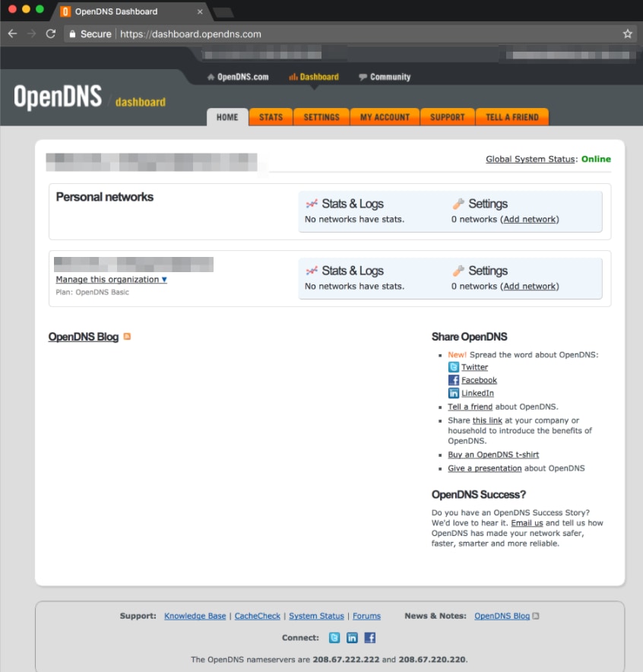Click nameserver address 208.67.220.220
643x672 pixels.
[432, 660]
